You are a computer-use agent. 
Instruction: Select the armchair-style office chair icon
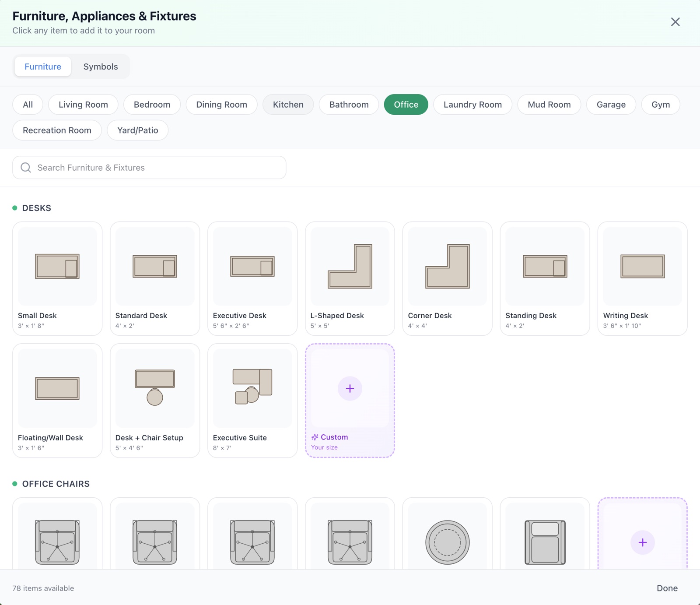point(545,542)
